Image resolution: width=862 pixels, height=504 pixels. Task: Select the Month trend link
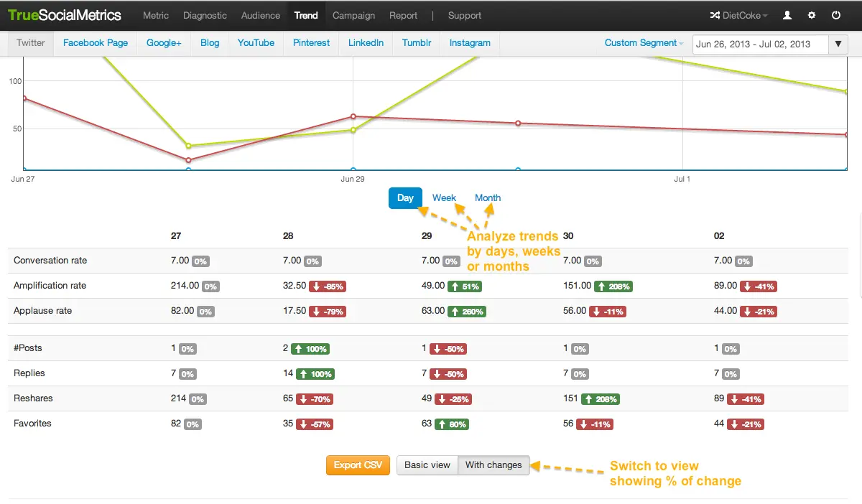(488, 198)
